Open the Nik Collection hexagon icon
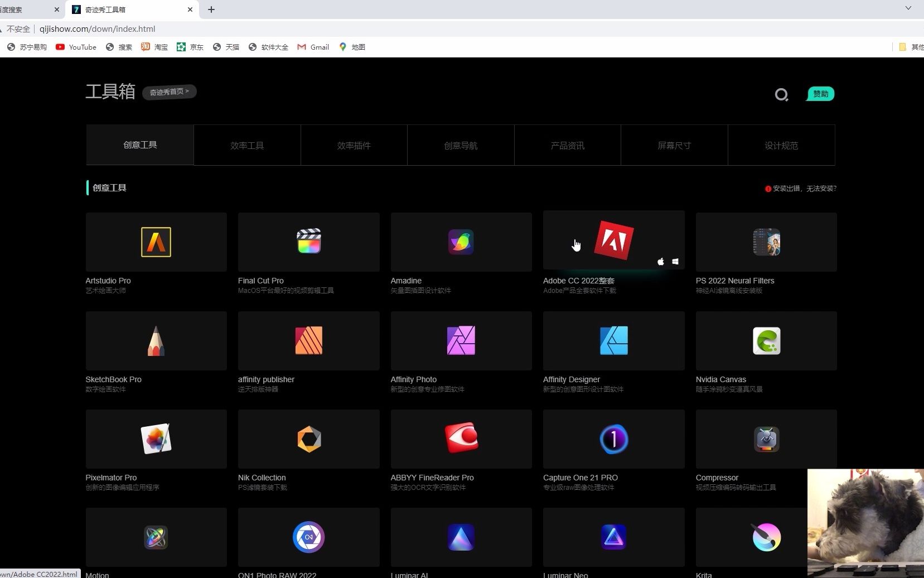This screenshot has height=578, width=924. pyautogui.click(x=309, y=439)
